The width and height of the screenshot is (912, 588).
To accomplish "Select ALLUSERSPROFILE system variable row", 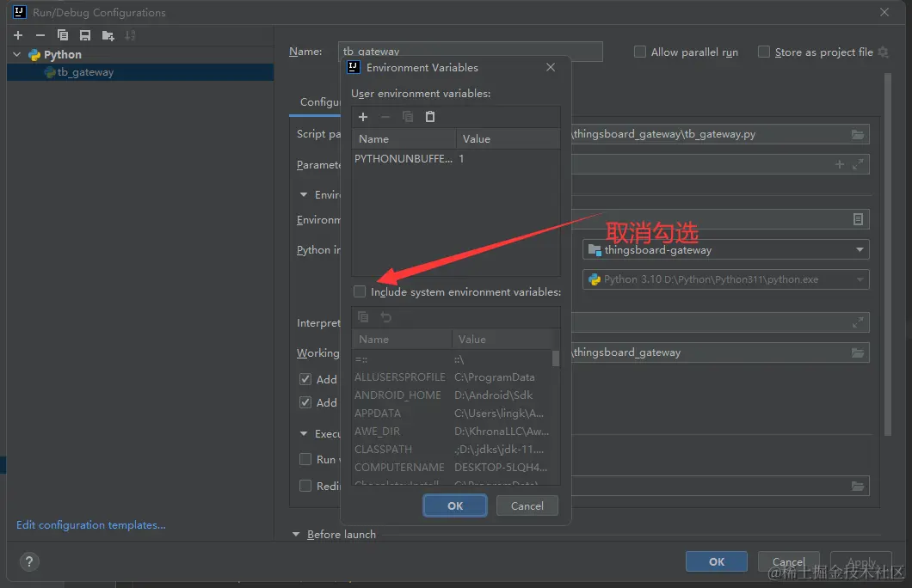I will [x=453, y=377].
